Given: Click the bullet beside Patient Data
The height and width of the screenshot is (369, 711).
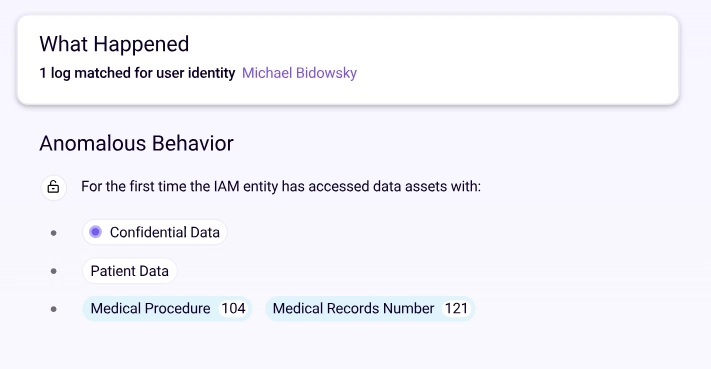Looking at the screenshot, I should tap(54, 271).
